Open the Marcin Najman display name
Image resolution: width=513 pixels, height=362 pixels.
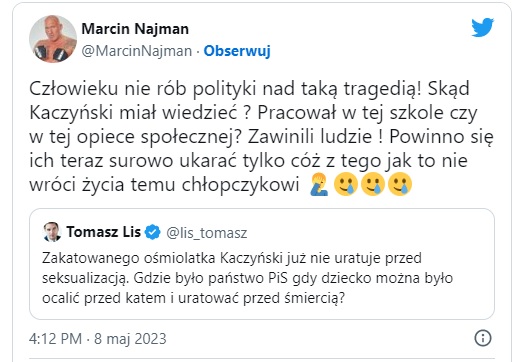(135, 29)
